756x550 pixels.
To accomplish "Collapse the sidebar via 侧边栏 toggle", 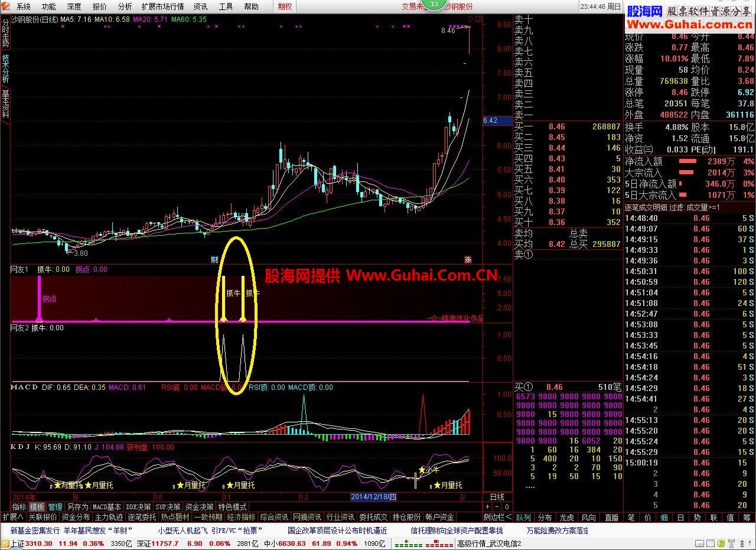I will point(497,517).
